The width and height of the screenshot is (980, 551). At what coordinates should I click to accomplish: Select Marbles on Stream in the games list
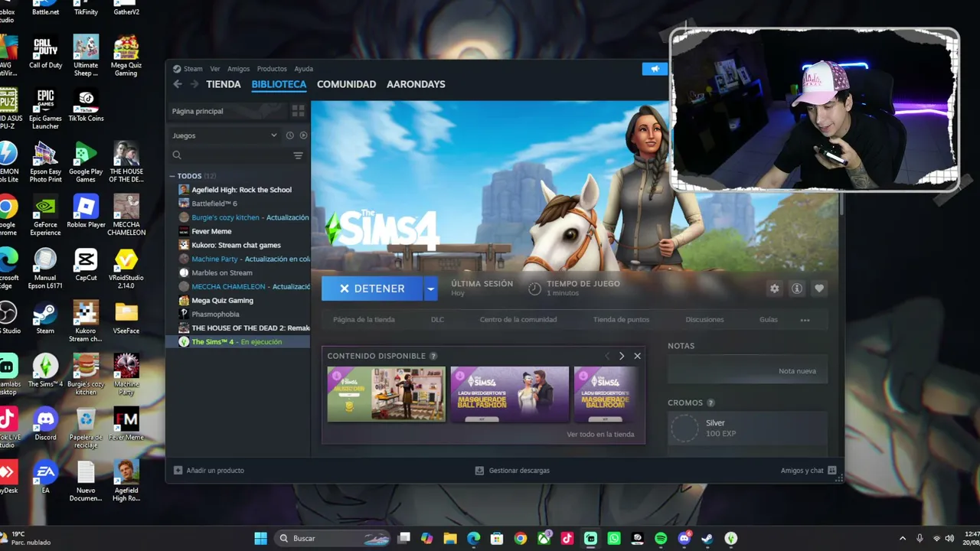pyautogui.click(x=238, y=272)
